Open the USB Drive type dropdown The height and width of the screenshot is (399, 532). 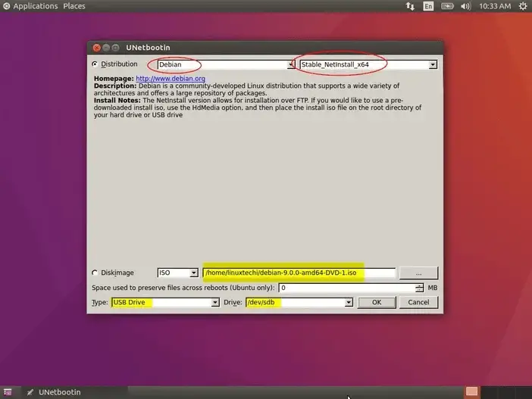pos(165,302)
